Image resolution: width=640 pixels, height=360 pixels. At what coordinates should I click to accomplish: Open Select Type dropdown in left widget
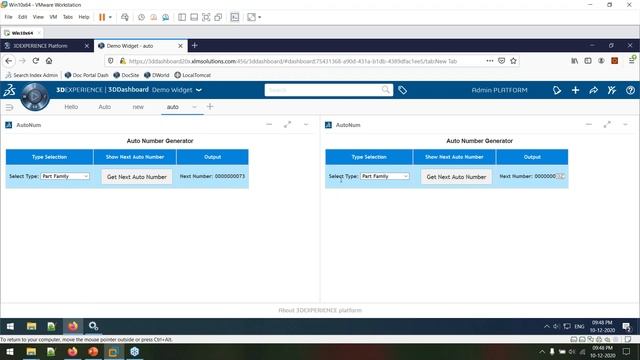(65, 176)
